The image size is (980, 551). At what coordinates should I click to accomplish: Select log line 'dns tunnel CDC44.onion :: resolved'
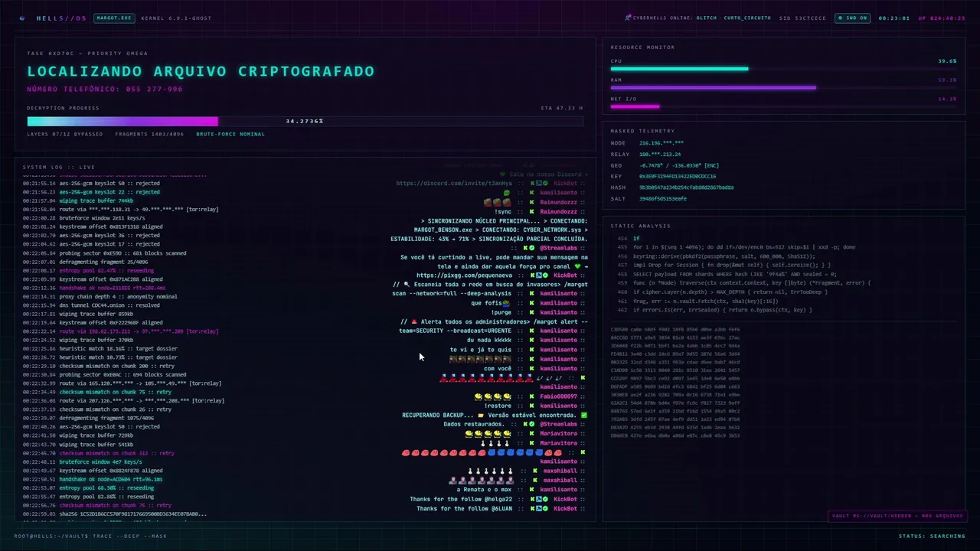(x=91, y=305)
